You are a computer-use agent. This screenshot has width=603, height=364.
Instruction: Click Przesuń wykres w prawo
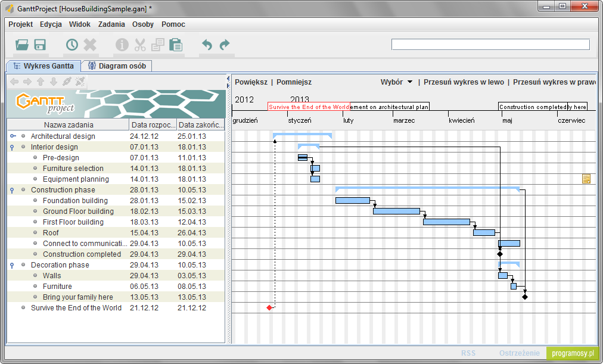pyautogui.click(x=554, y=82)
